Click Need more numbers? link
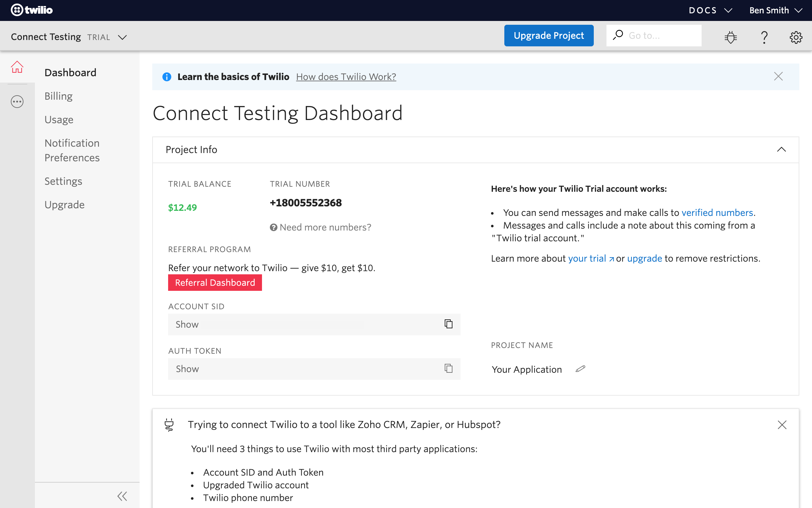This screenshot has width=812, height=508. pyautogui.click(x=325, y=227)
